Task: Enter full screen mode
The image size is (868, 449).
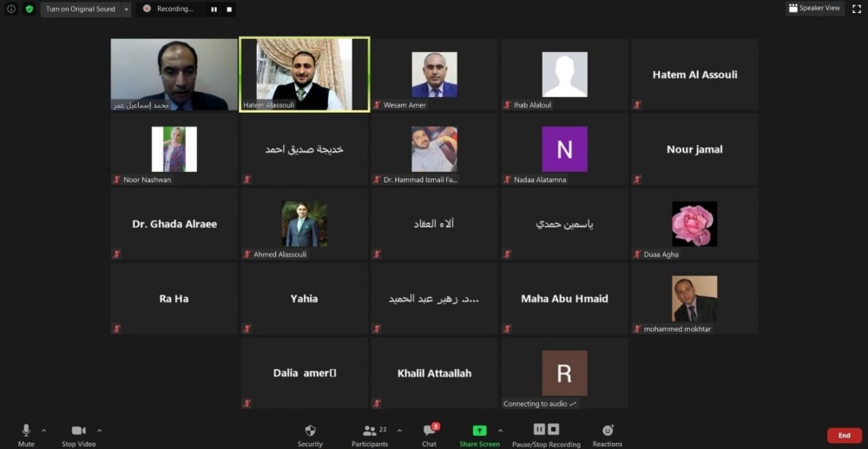Action: coord(857,9)
